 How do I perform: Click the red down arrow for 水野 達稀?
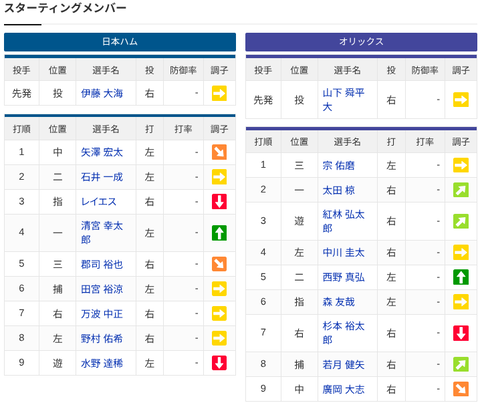[x=219, y=363]
